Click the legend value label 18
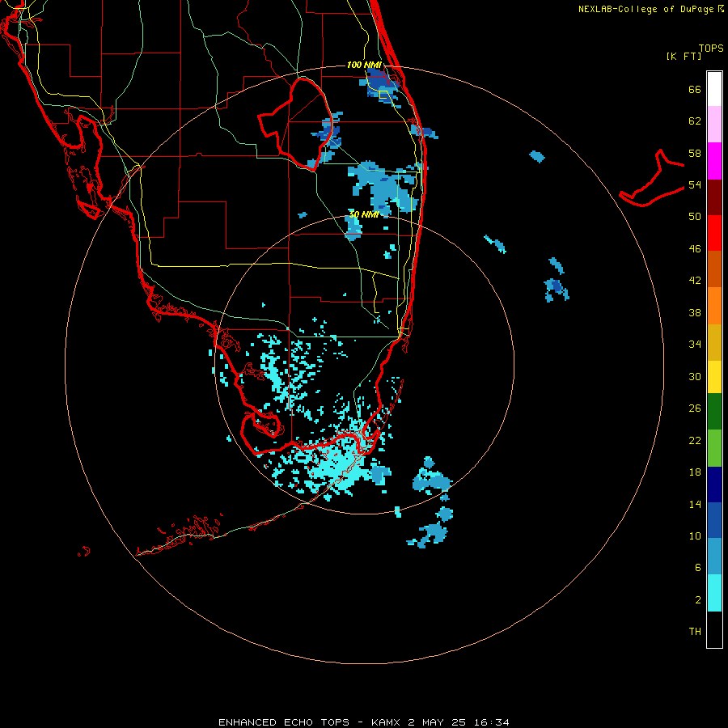This screenshot has height=728, width=728. pos(695,472)
